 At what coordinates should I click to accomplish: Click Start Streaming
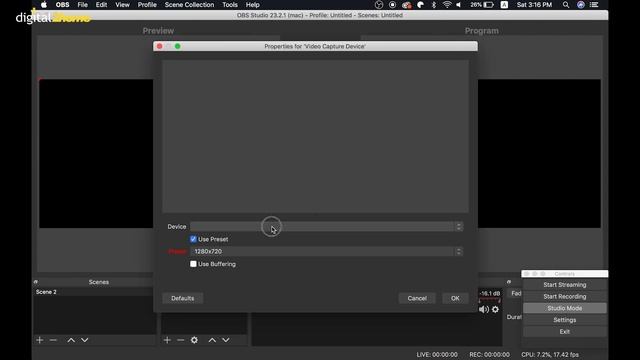[564, 285]
